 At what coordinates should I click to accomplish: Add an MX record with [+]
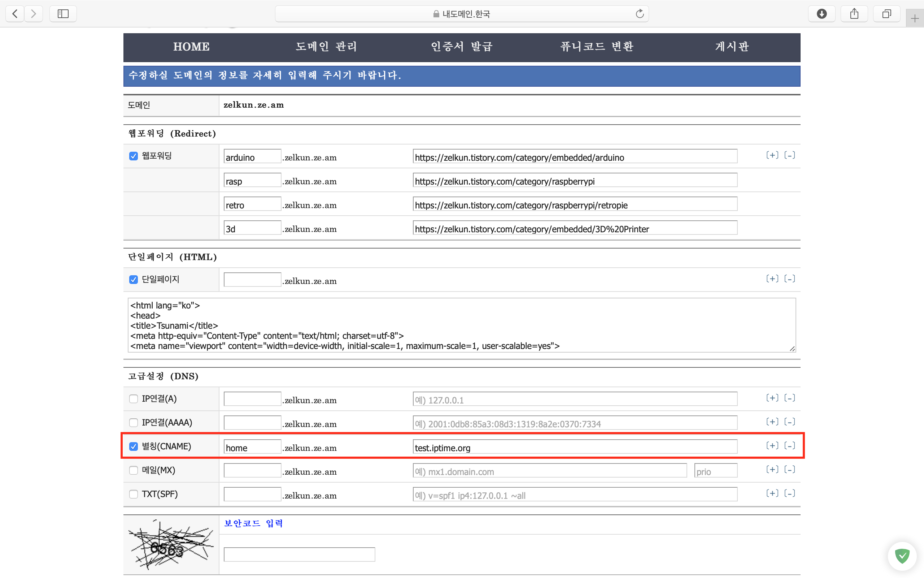[x=772, y=469]
